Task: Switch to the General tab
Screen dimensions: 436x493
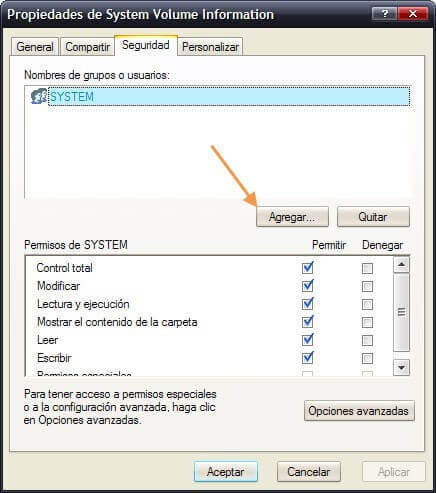Action: click(35, 47)
